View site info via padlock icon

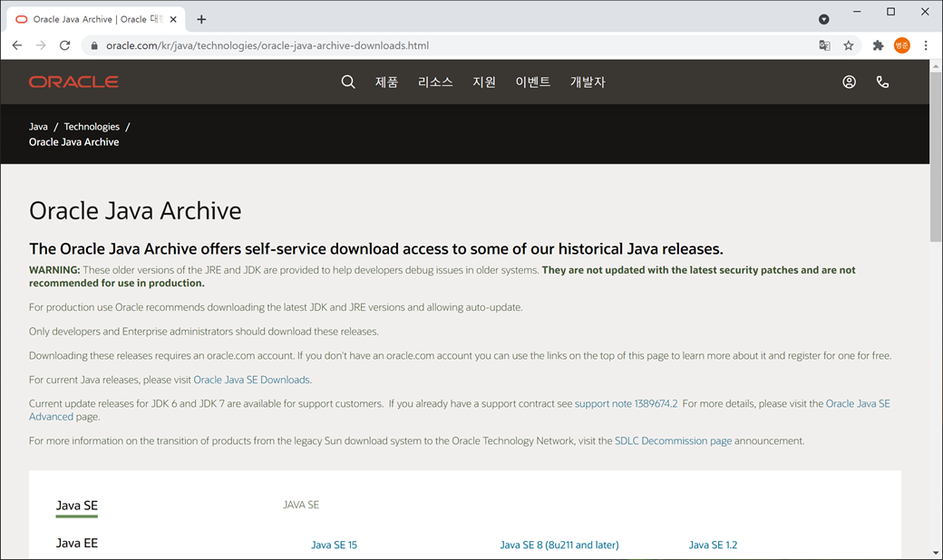(93, 45)
